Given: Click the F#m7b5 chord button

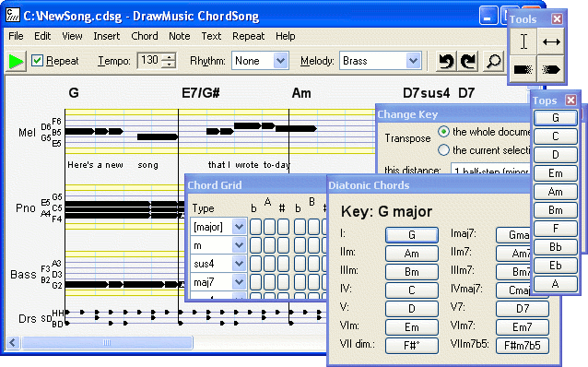Looking at the screenshot, I should pyautogui.click(x=523, y=345).
